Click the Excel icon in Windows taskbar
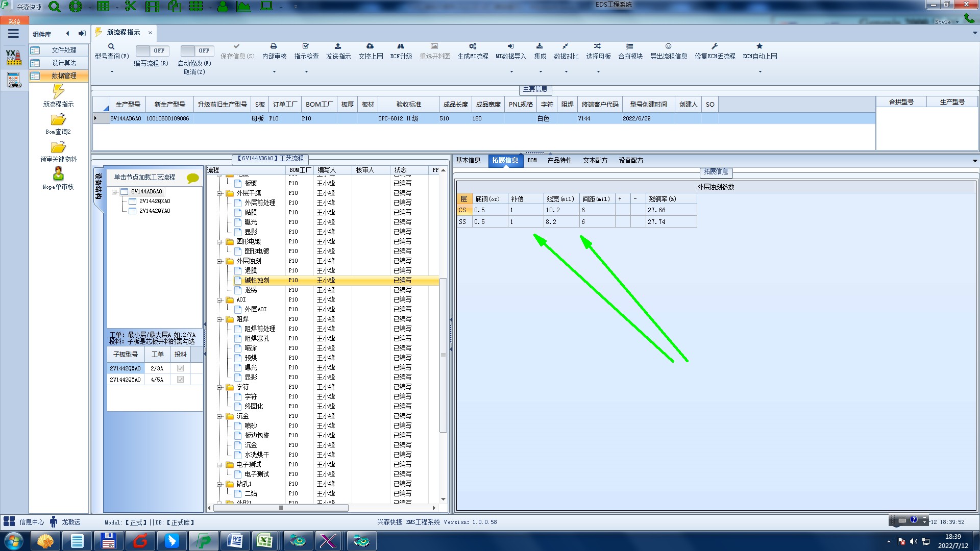Viewport: 980px width, 551px height. point(264,541)
